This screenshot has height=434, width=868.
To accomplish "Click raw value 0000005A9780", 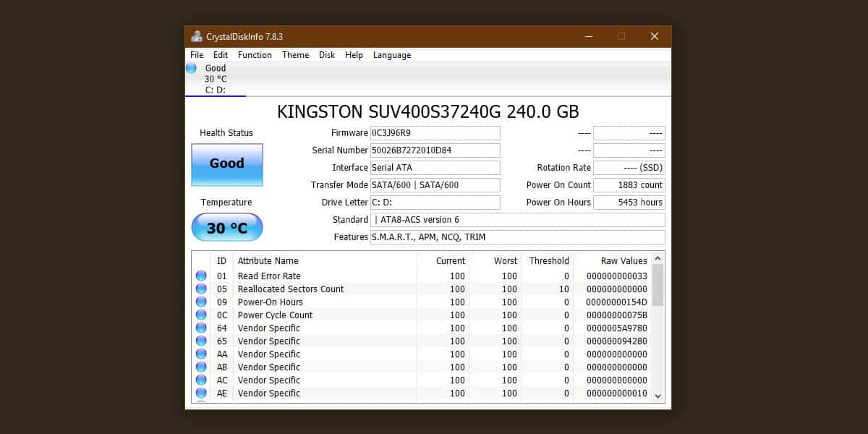I will point(617,328).
